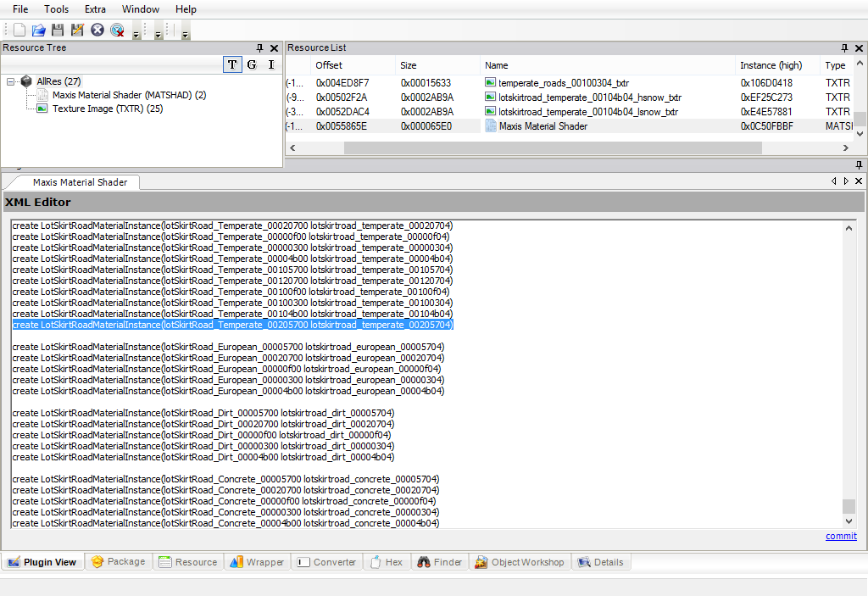The height and width of the screenshot is (596, 868).
Task: Click the AllRes package cube icon
Action: [x=26, y=81]
